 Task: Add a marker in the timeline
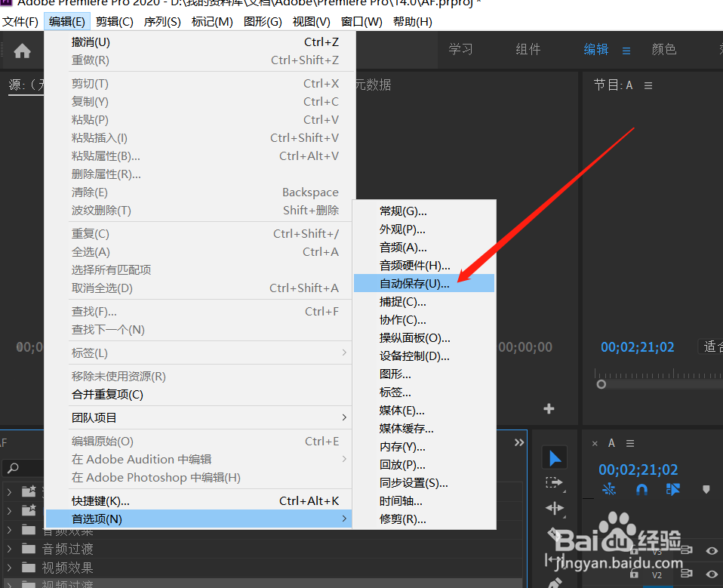[x=706, y=489]
